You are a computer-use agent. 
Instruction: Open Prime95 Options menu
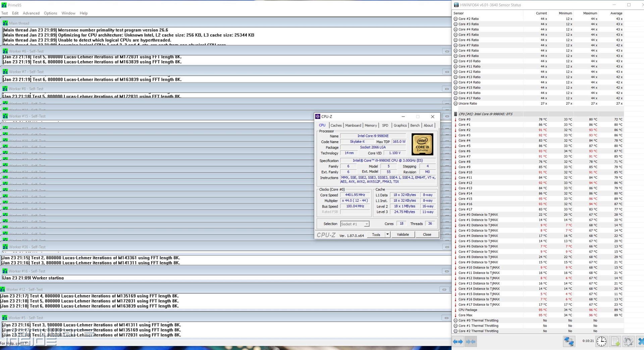point(51,13)
